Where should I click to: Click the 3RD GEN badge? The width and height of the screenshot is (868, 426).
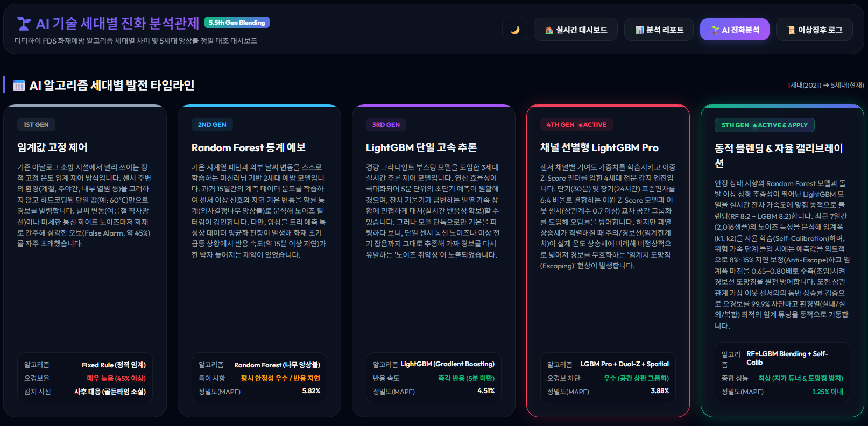coord(386,125)
